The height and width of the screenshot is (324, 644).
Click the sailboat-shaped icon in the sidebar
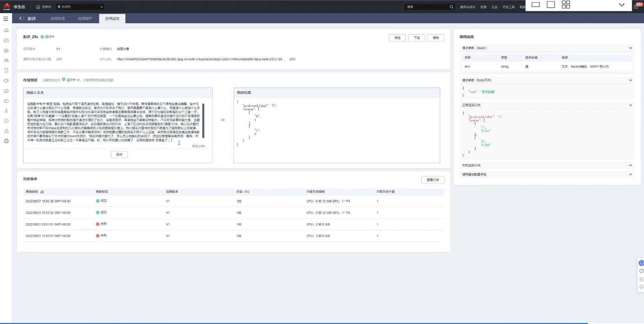(x=6, y=111)
